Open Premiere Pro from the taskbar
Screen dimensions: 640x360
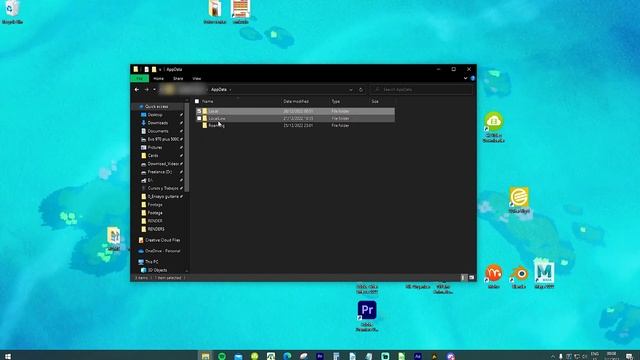320,356
